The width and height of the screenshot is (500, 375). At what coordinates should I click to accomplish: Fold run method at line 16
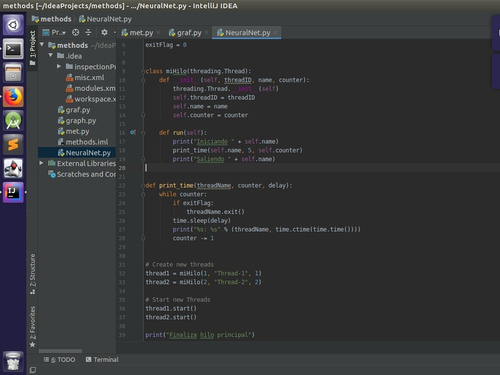tap(143, 133)
